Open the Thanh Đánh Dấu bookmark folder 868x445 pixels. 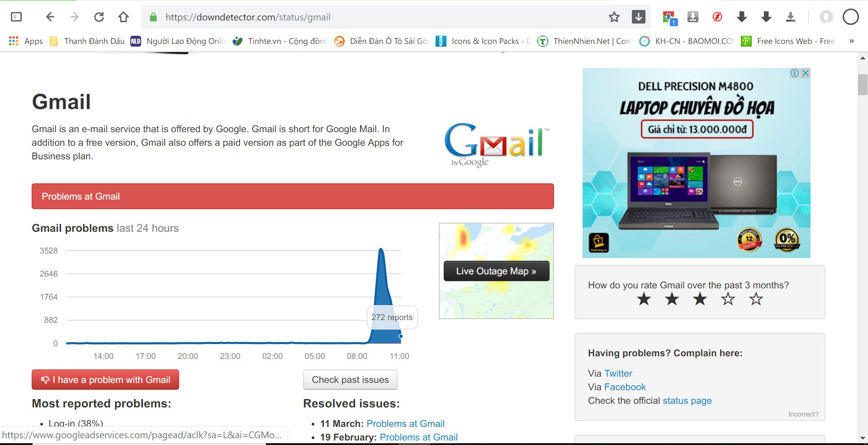(87, 41)
